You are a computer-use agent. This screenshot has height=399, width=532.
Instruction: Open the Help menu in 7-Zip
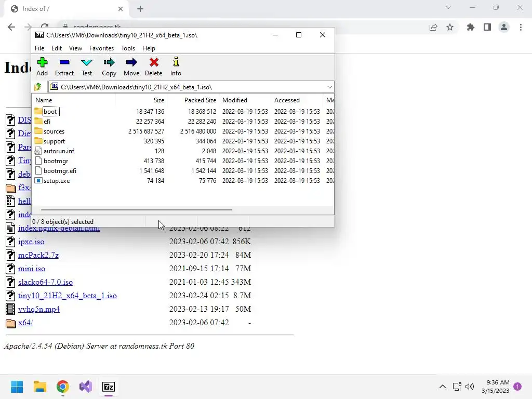149,48
